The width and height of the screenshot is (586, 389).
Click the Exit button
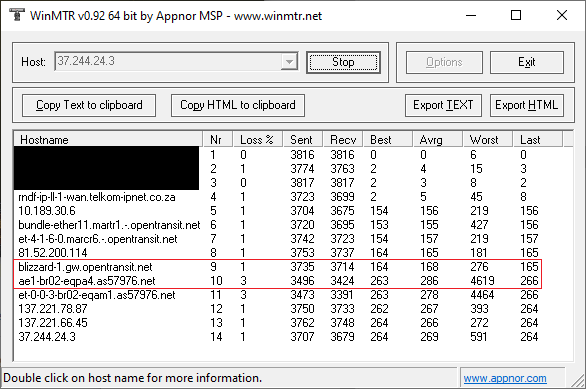[527, 62]
